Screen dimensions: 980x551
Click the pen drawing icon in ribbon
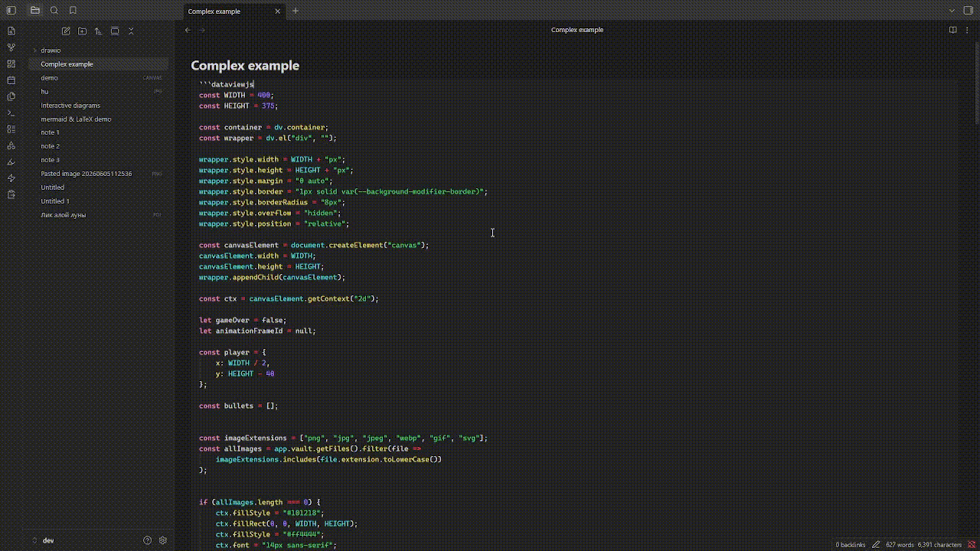click(11, 162)
